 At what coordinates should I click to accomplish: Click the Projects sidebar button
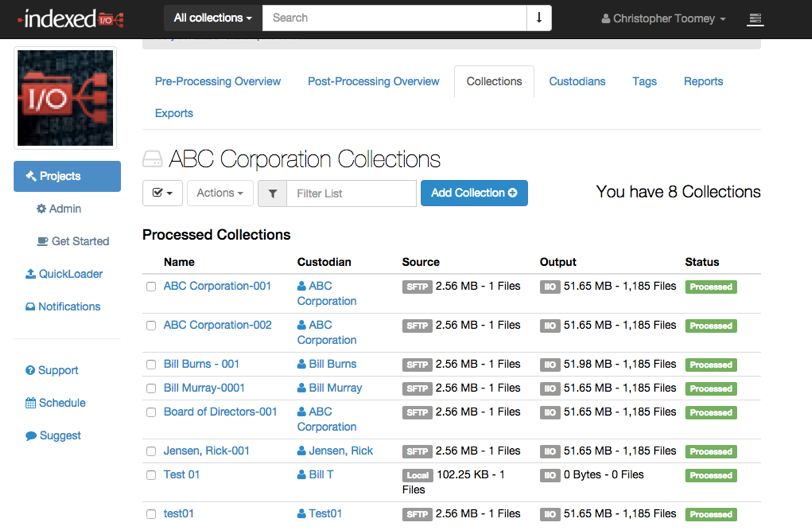67,176
